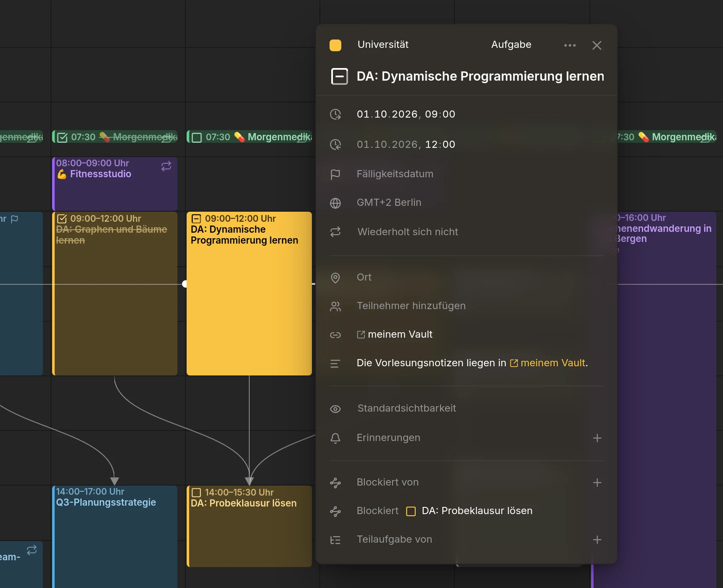
Task: Follow the yellow meinem Vault link in description
Action: click(x=548, y=363)
